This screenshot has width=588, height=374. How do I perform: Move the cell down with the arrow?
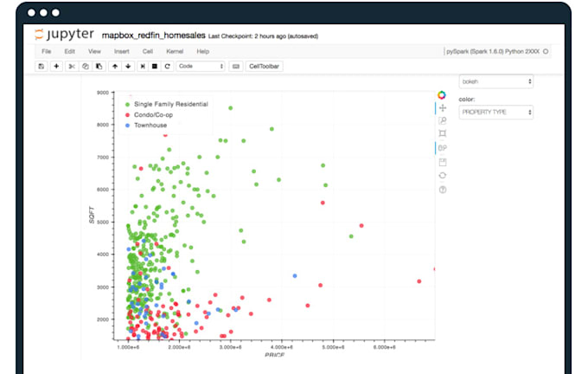point(128,66)
